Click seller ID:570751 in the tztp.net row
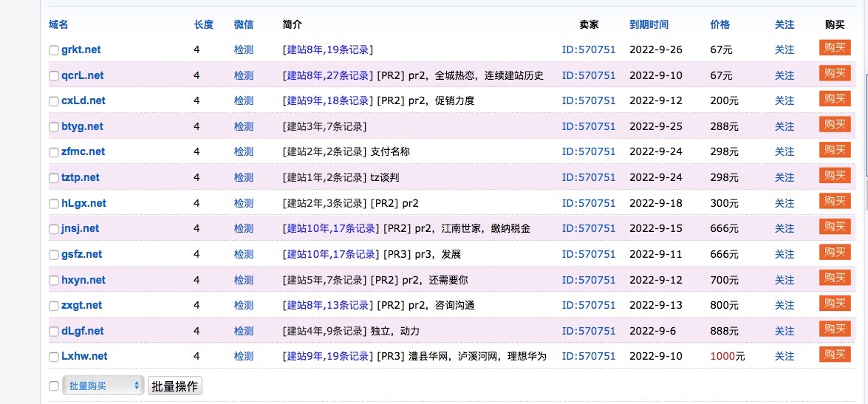 point(588,177)
